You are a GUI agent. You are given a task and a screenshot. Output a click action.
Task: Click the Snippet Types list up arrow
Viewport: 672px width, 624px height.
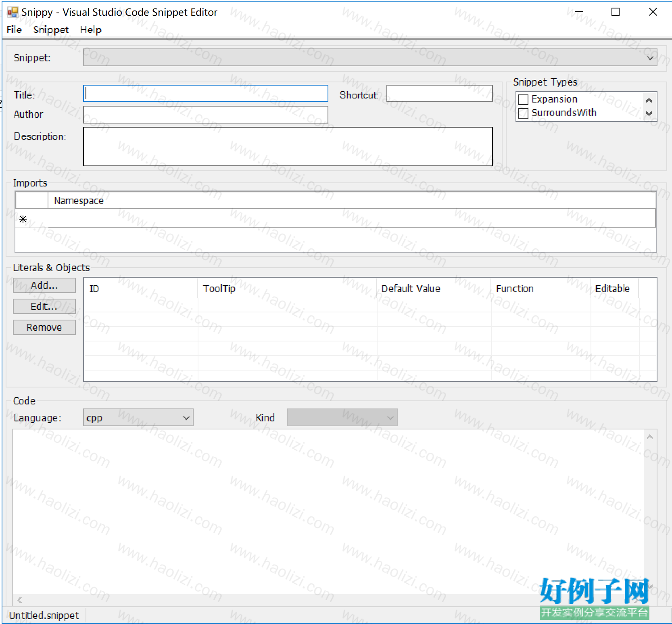pyautogui.click(x=649, y=100)
